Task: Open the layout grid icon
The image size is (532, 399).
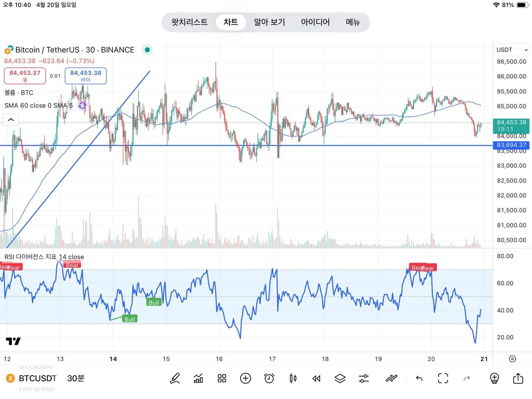Action: point(222,378)
